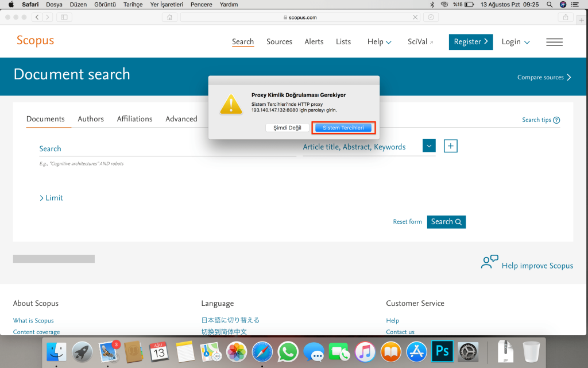Click the Safari share icon in toolbar
Screen dimensions: 588x368
566,17
